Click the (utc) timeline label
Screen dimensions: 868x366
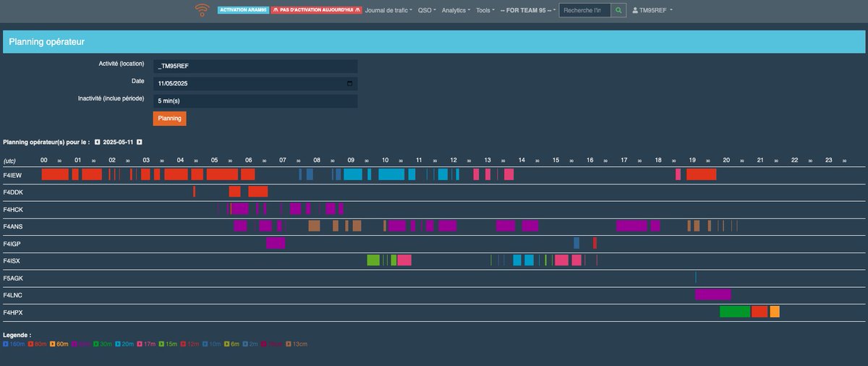(x=10, y=160)
